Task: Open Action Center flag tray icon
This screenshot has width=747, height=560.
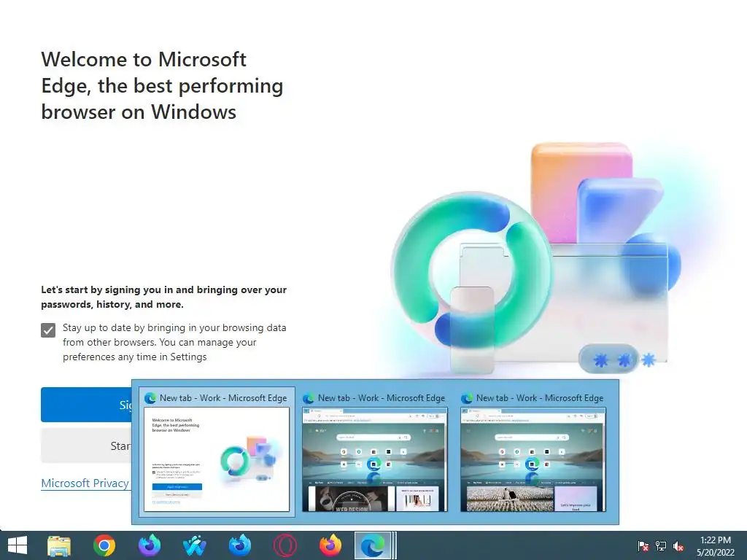Action: point(643,546)
